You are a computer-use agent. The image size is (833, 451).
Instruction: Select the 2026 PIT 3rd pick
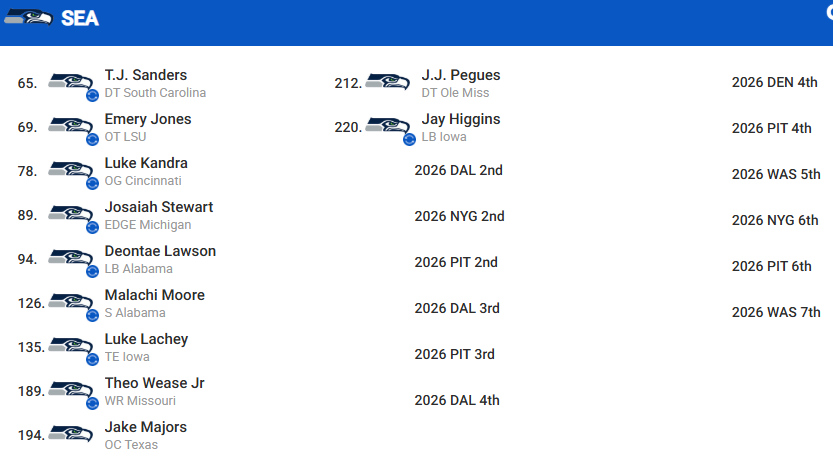click(455, 354)
